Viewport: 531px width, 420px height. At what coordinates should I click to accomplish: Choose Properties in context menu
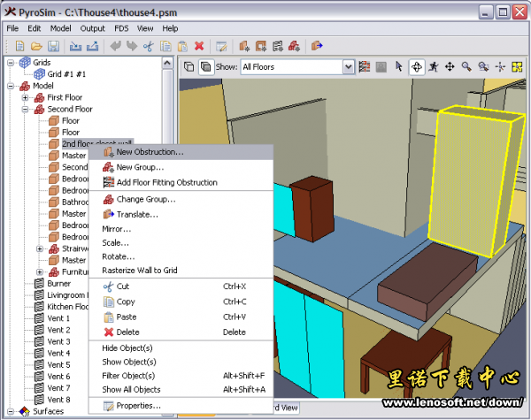[181, 406]
